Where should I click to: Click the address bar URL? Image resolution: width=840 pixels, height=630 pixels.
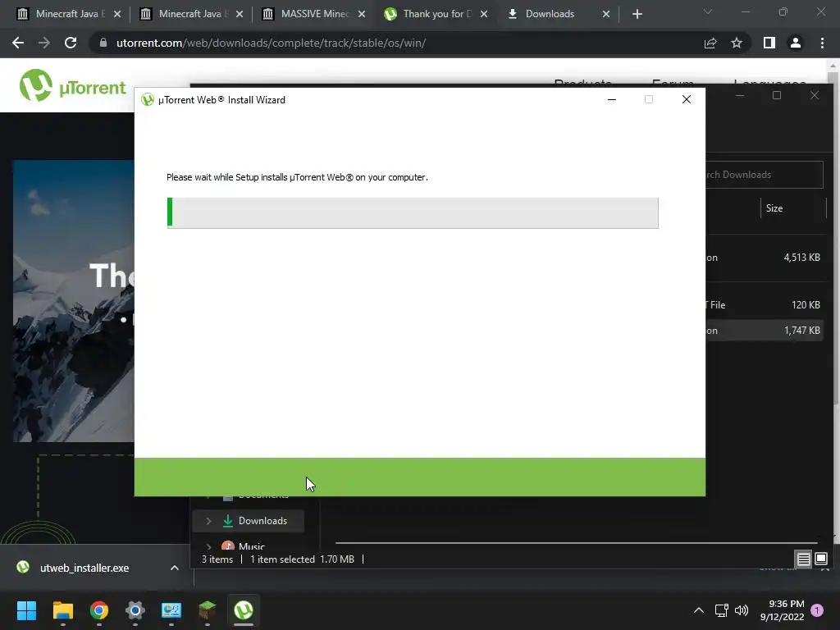click(271, 43)
